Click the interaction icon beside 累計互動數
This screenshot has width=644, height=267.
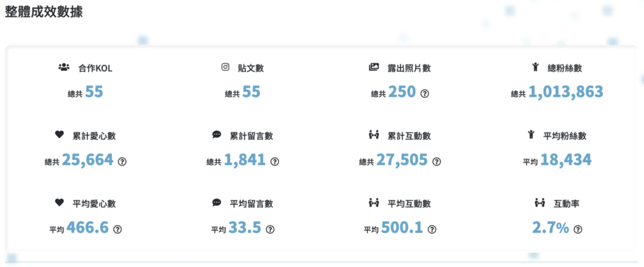coord(374,135)
